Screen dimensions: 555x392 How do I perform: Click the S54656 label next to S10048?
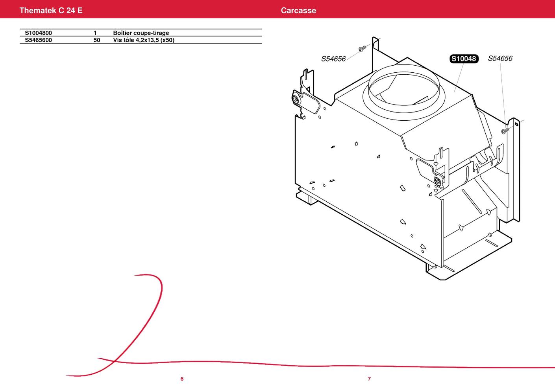pos(500,59)
